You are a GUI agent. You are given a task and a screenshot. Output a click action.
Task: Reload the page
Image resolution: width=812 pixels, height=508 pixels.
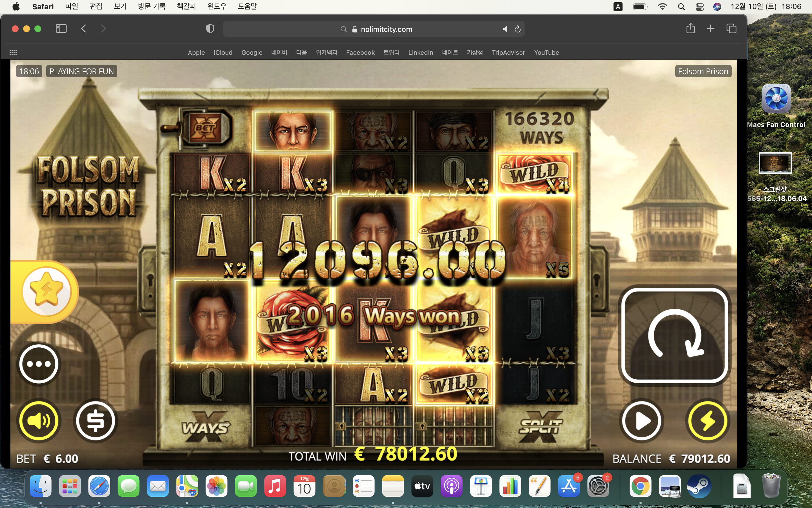[x=517, y=29]
